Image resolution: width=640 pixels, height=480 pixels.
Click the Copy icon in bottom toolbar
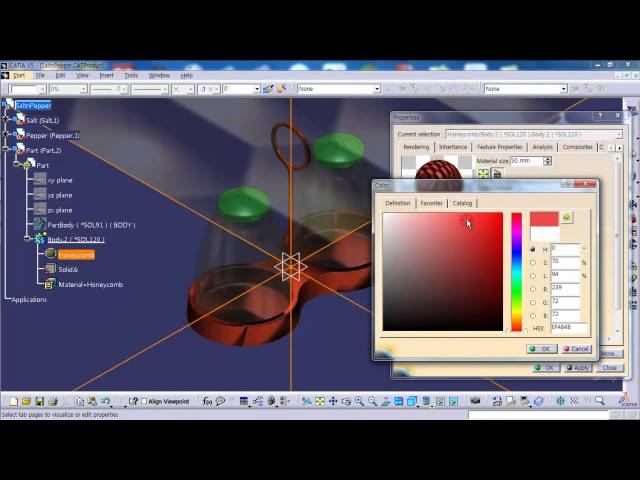click(x=79, y=402)
